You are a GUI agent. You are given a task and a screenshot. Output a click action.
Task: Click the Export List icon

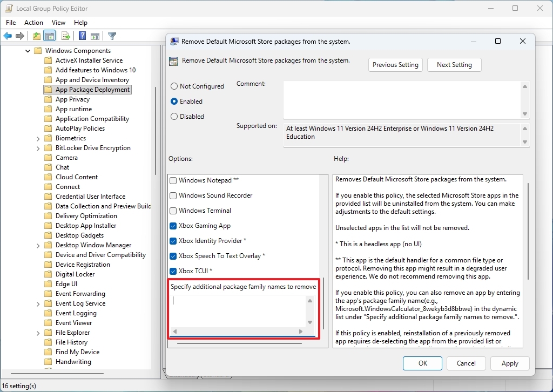(x=65, y=36)
